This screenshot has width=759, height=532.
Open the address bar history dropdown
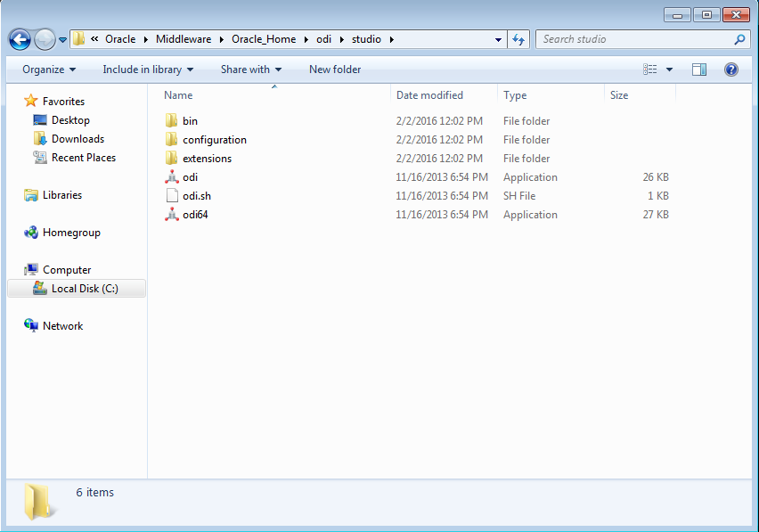(498, 40)
